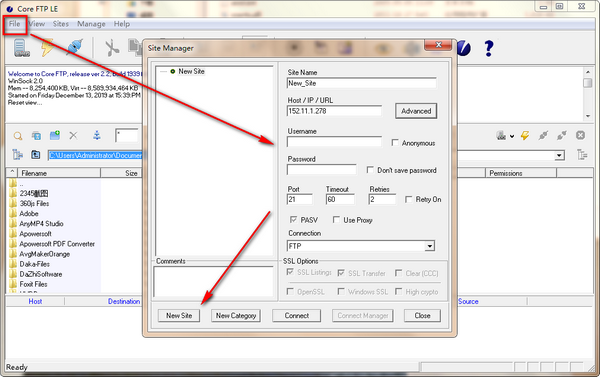Click the second gray plug icon in remote panel
Viewport: 600px width, 377px height.
(x=561, y=135)
